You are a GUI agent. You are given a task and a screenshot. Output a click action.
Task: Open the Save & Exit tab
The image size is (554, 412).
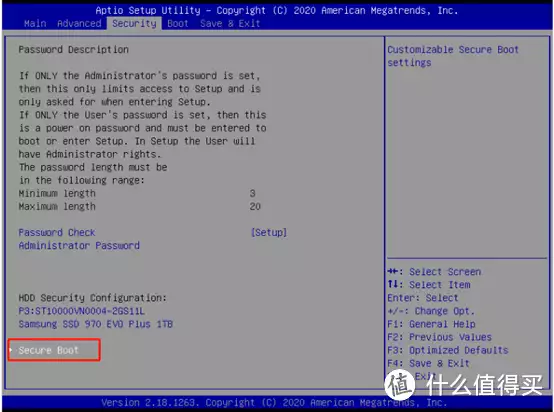click(230, 24)
